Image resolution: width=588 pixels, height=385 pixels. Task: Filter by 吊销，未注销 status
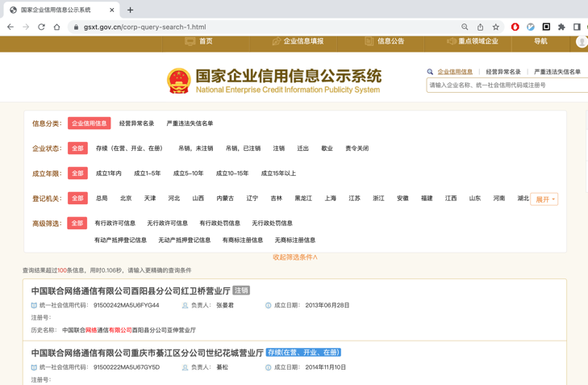(x=196, y=149)
